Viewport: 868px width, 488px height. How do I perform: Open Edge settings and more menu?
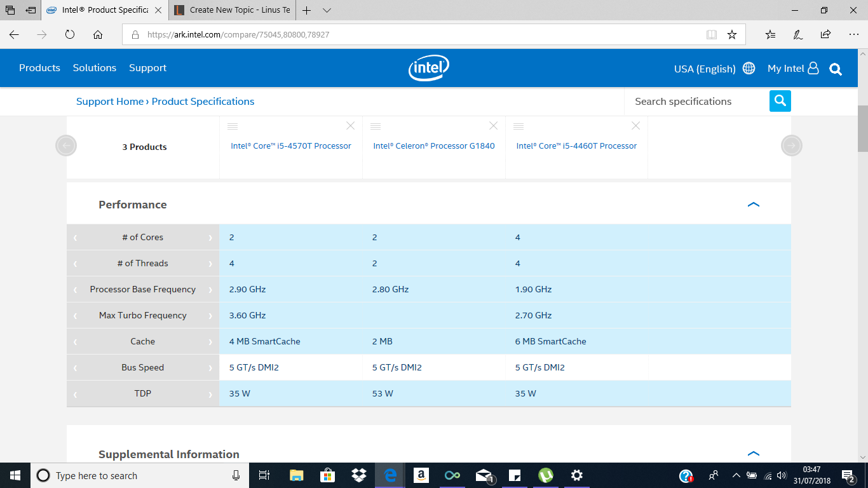pyautogui.click(x=853, y=35)
